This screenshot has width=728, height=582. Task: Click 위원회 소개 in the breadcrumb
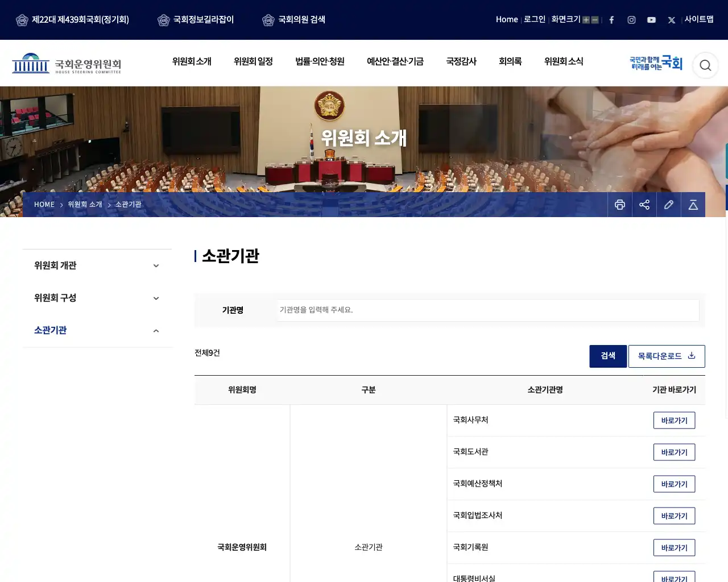point(85,205)
